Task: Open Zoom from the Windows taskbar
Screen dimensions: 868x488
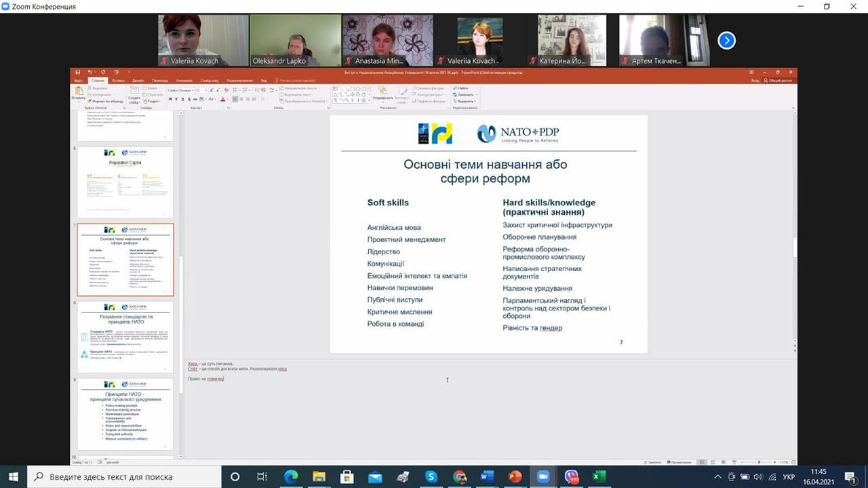Action: point(542,476)
